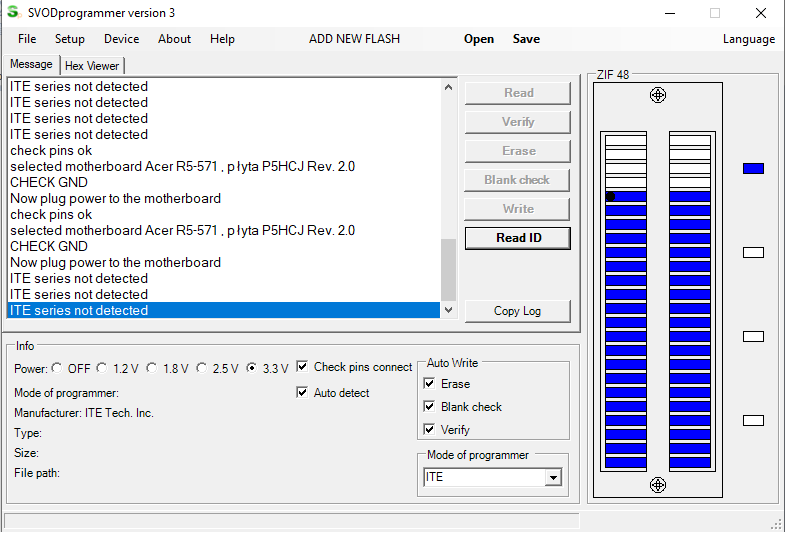Screen dimensions: 786x533
Task: Click the message log scroll down arrow
Action: point(448,310)
